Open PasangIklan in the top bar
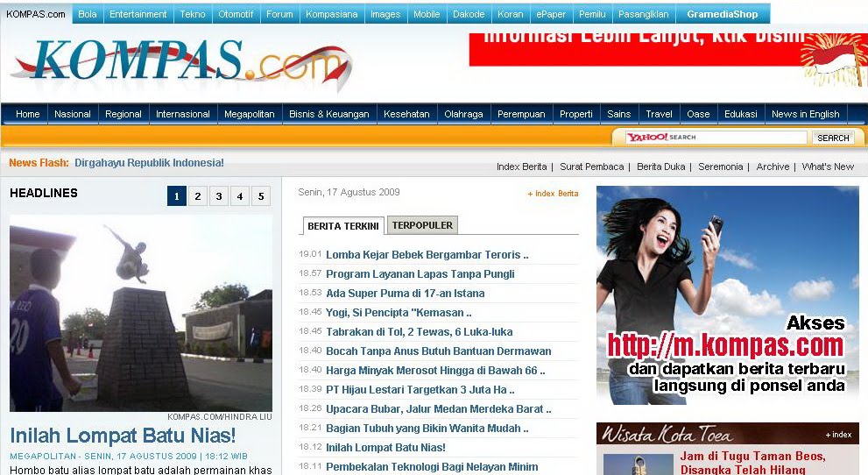 (643, 14)
